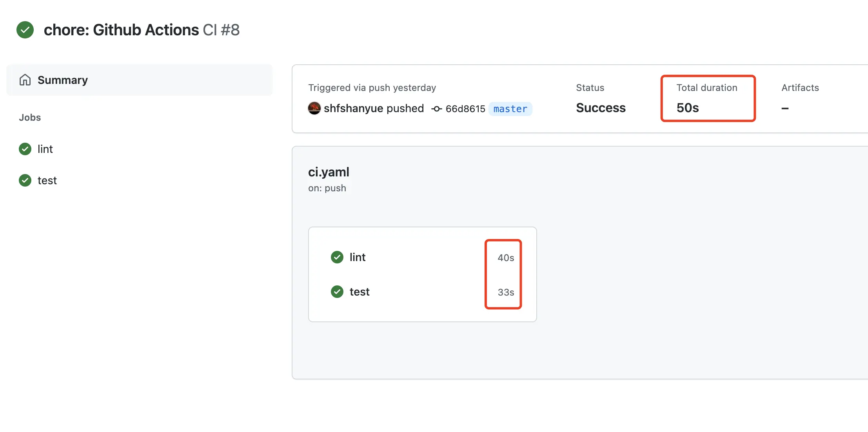This screenshot has height=432, width=868.
Task: Open the Summary tab in the sidebar
Action: pyautogui.click(x=140, y=80)
